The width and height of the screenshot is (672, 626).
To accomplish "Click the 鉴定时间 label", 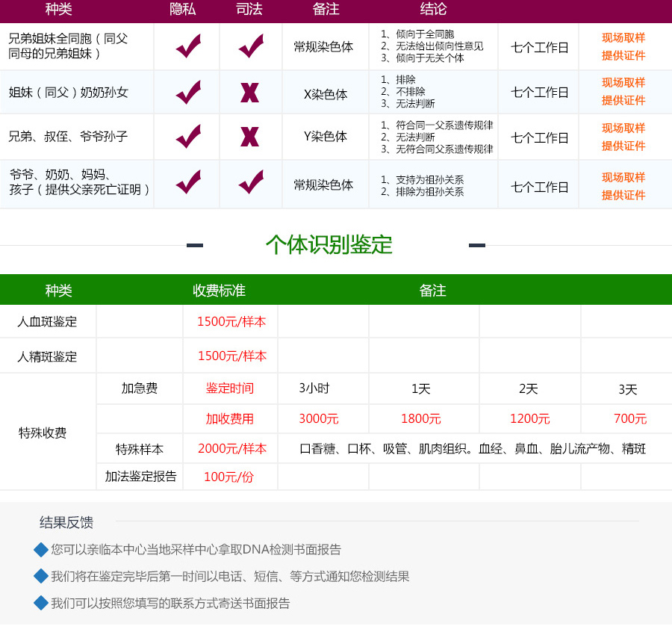I will point(230,388).
